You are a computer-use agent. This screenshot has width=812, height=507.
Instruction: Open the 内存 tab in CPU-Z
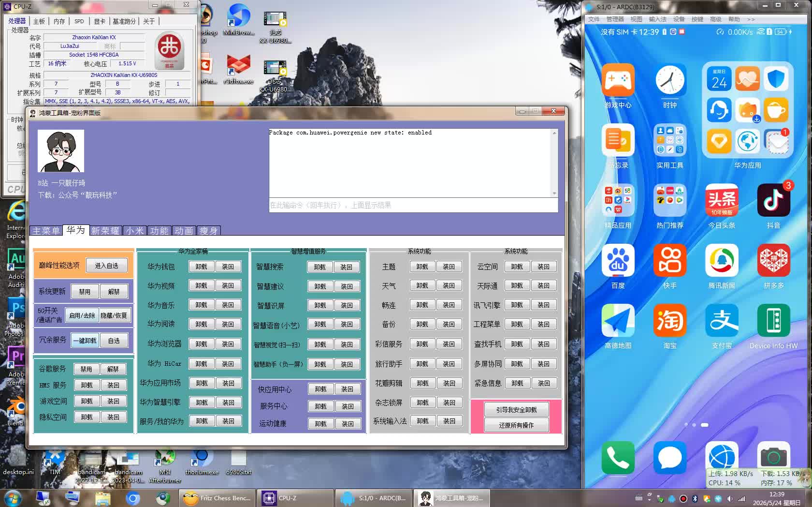click(59, 21)
